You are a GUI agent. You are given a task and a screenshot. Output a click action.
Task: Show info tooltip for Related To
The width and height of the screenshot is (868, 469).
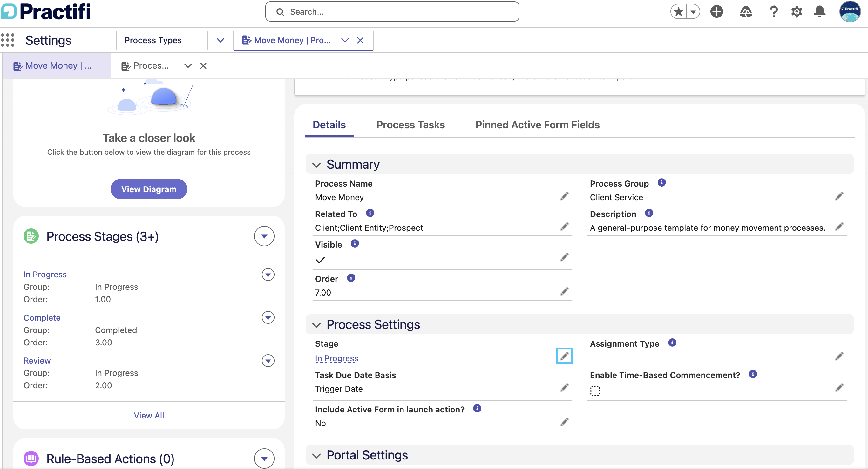370,213
